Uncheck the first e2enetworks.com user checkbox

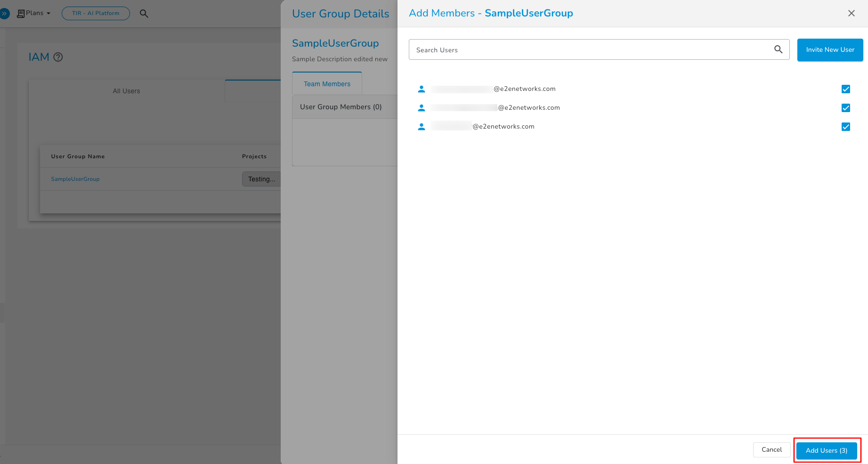pos(845,89)
